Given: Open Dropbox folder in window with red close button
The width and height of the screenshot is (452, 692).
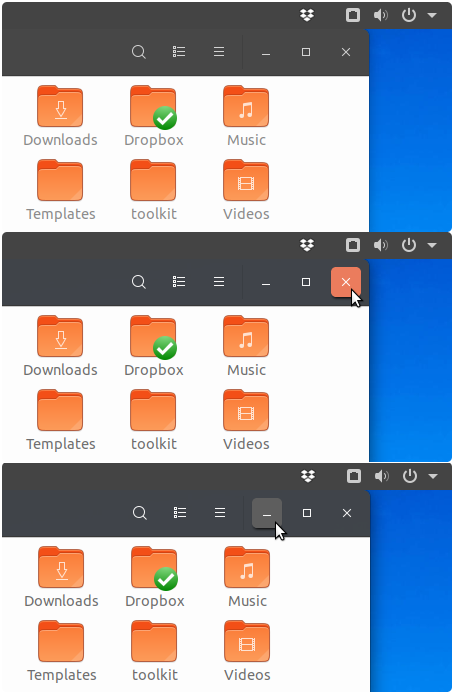Looking at the screenshot, I should 154,337.
